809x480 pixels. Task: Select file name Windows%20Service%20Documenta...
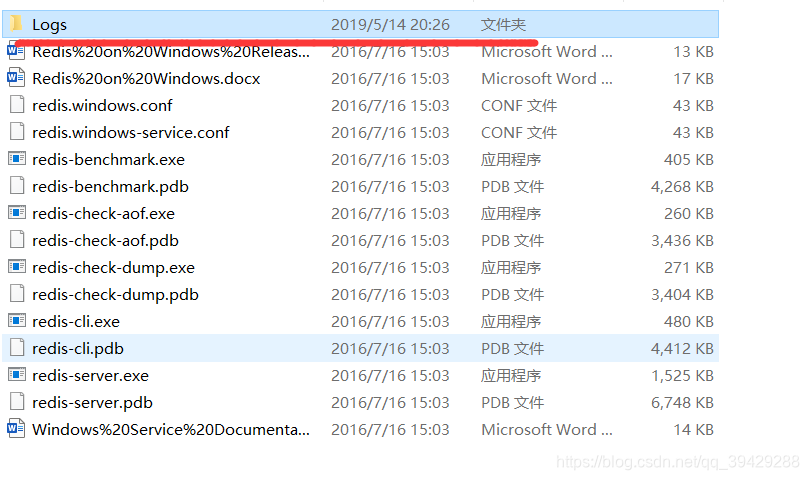pos(171,429)
